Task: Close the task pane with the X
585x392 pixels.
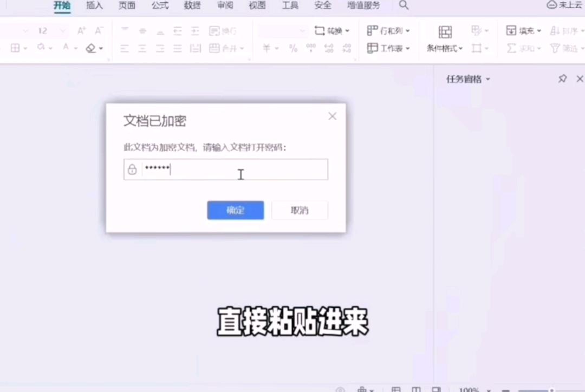Action: tap(580, 79)
